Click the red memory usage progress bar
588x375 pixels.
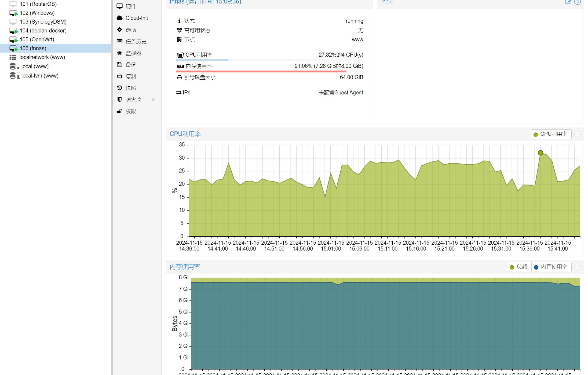coord(270,71)
